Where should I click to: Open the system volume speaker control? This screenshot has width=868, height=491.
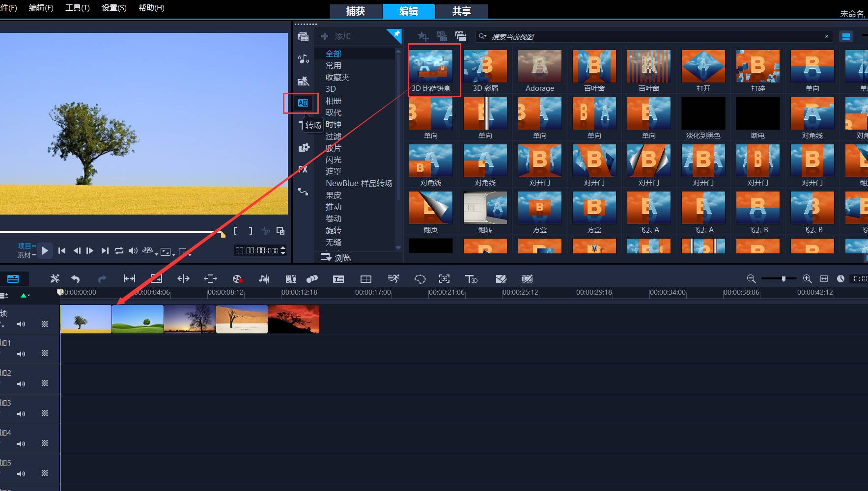pyautogui.click(x=133, y=251)
